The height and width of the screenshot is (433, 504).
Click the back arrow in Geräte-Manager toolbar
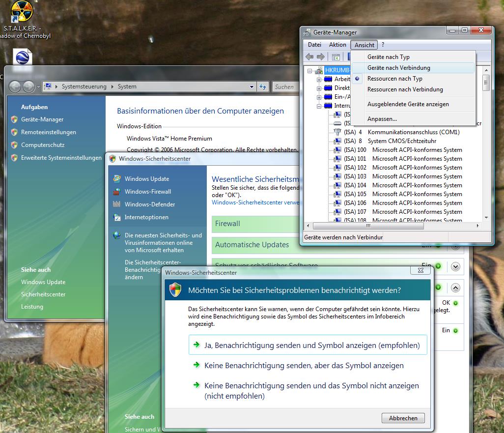tap(309, 57)
